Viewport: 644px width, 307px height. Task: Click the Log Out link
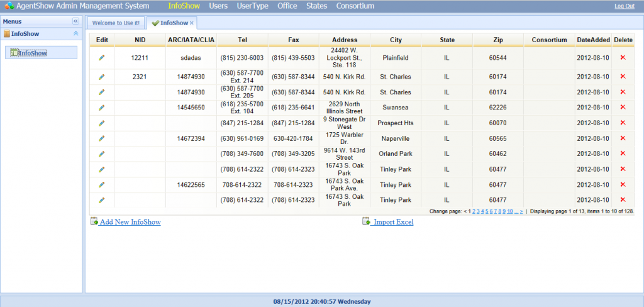pos(625,6)
